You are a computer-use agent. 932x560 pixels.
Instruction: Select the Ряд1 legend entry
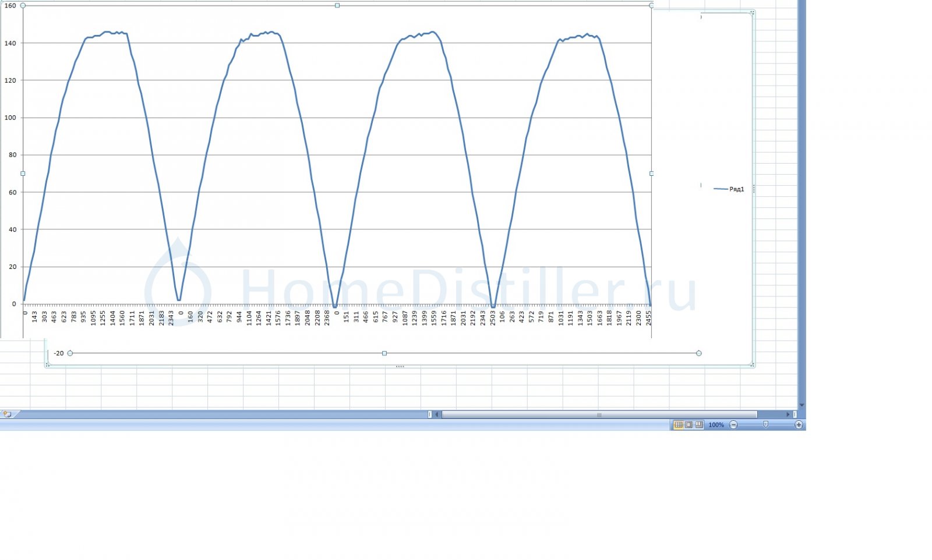(x=729, y=189)
